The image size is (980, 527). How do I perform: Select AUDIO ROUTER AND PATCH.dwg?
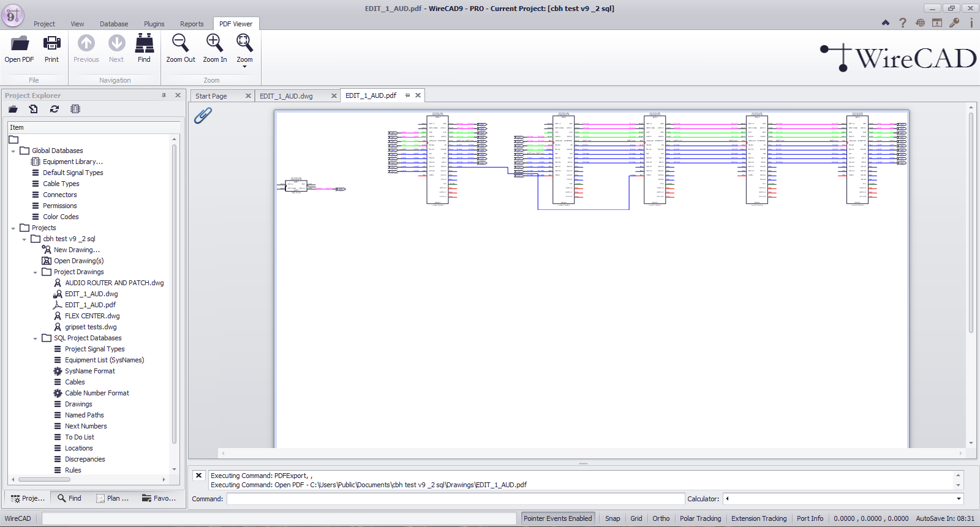pyautogui.click(x=115, y=283)
